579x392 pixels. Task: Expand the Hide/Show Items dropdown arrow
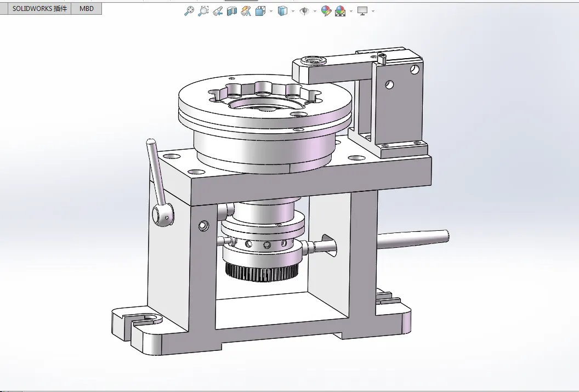pyautogui.click(x=315, y=12)
